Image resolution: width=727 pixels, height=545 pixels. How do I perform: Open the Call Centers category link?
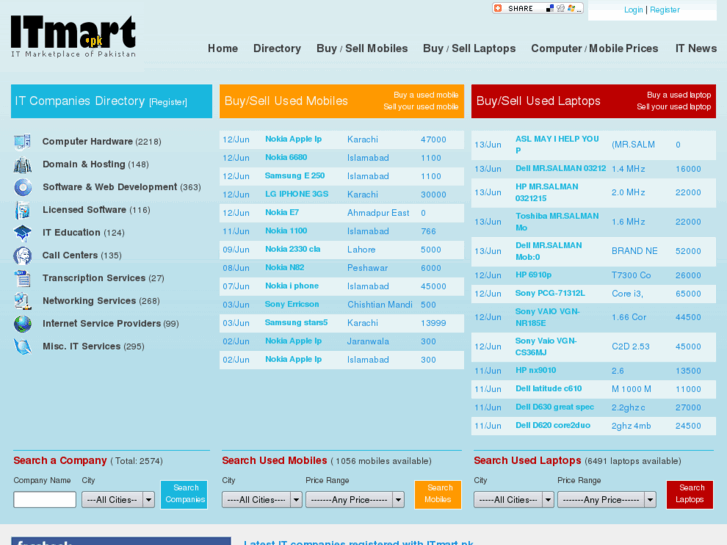point(82,255)
